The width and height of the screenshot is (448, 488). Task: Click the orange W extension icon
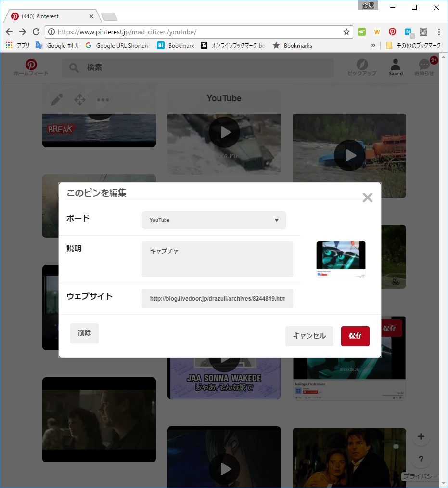point(377,32)
